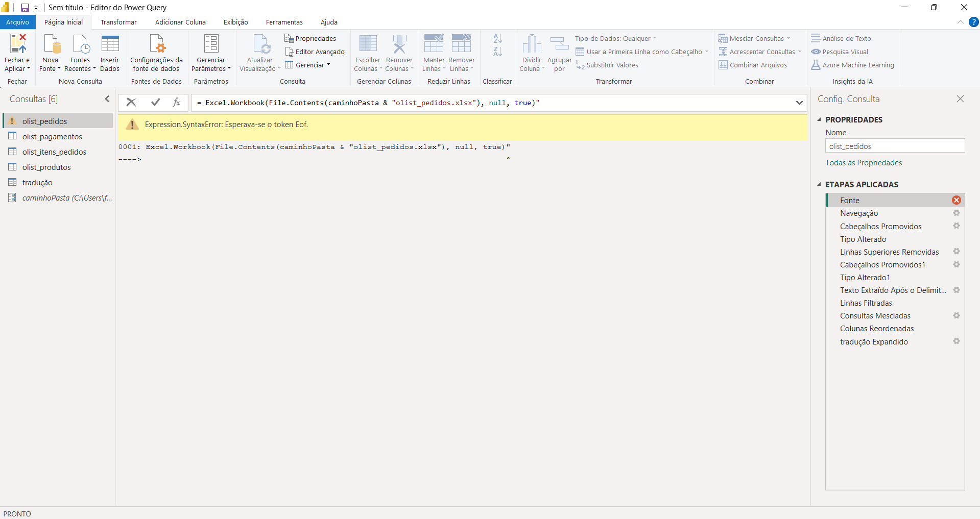Select the Cabeçalhos Promovidos step
The height and width of the screenshot is (519, 980).
pyautogui.click(x=895, y=226)
